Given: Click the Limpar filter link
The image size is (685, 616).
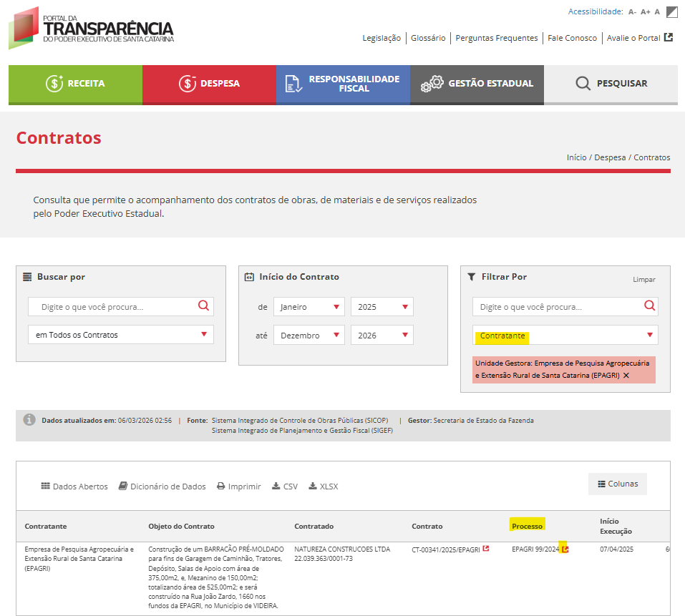Looking at the screenshot, I should point(643,280).
